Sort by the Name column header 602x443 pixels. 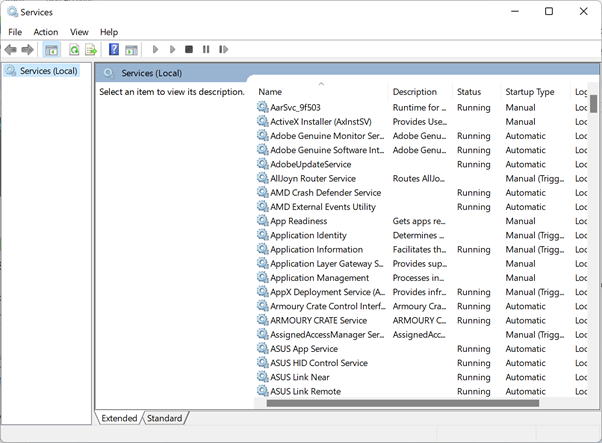(321, 92)
